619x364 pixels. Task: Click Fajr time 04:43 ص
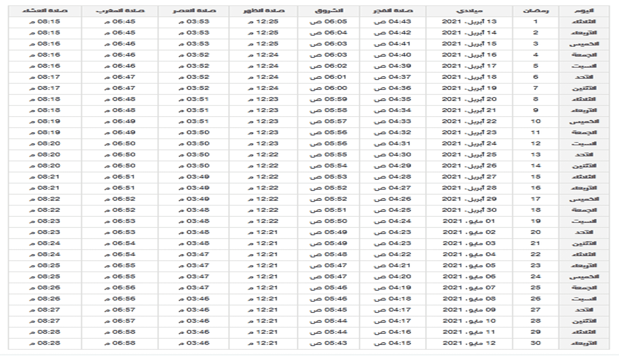[393, 22]
